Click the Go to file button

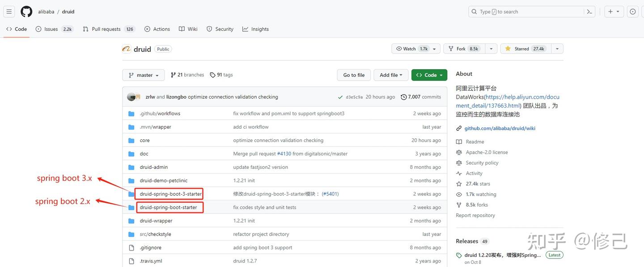353,75
